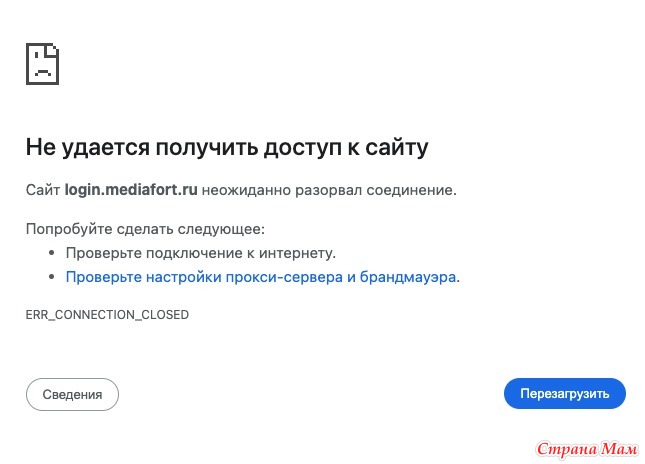Click the heading Не удается получить доступ к сайту
Screen dimensions: 645x464
point(227,147)
